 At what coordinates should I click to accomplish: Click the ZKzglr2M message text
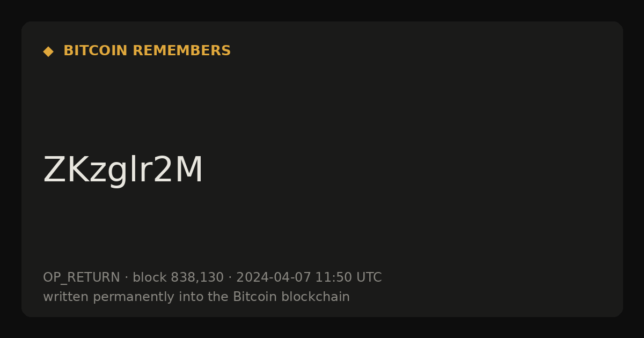pos(123,171)
